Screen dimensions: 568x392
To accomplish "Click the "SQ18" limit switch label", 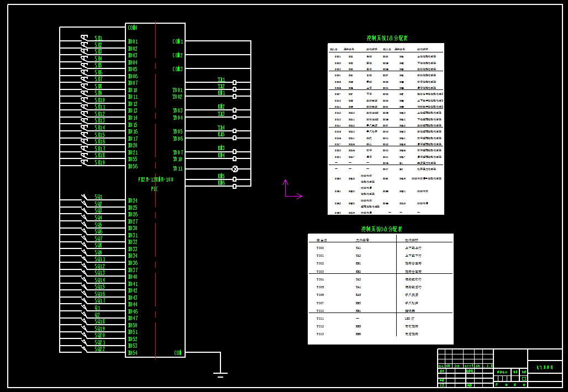I will tap(100, 322).
